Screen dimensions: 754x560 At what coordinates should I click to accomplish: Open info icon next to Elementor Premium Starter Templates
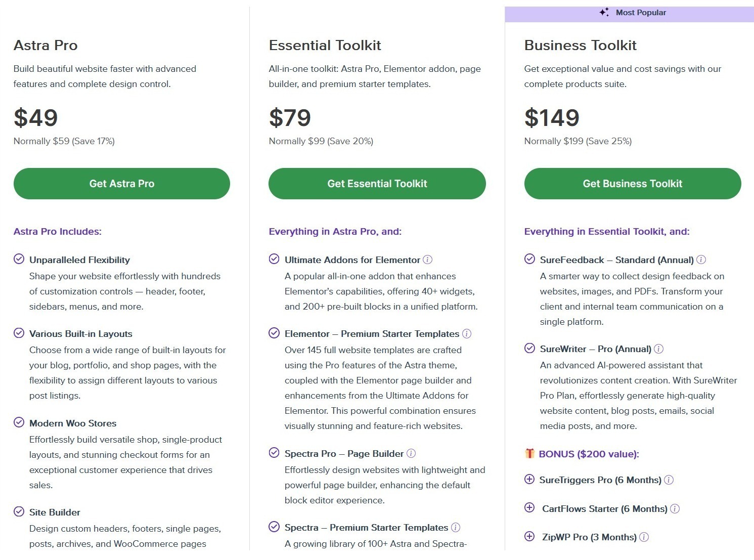pyautogui.click(x=467, y=334)
